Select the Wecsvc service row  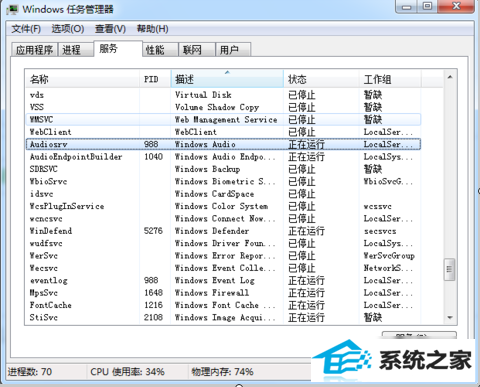[223, 268]
